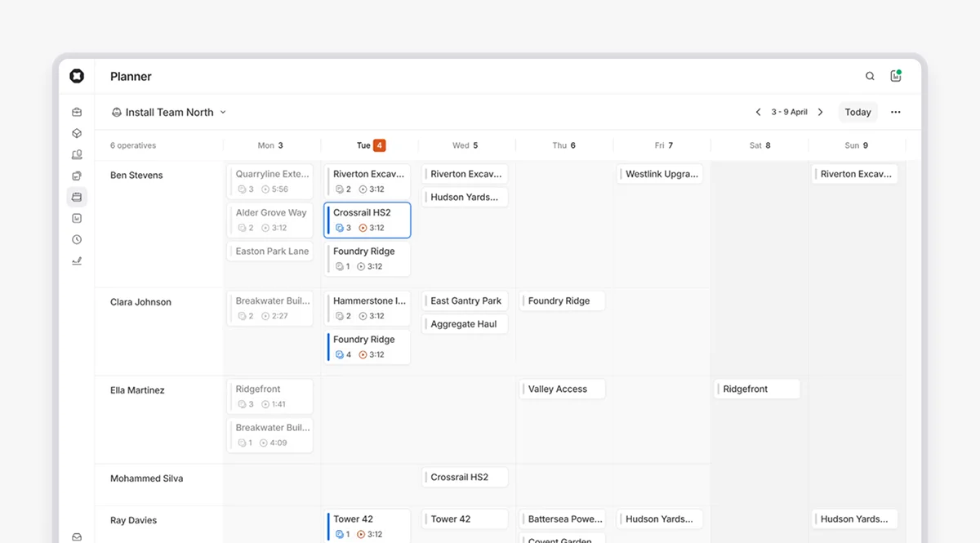Jump to Today
The width and height of the screenshot is (980, 543).
click(x=857, y=112)
